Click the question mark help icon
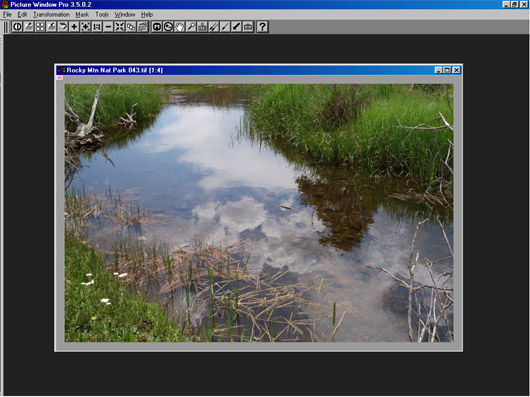The width and height of the screenshot is (530, 397). coord(262,27)
